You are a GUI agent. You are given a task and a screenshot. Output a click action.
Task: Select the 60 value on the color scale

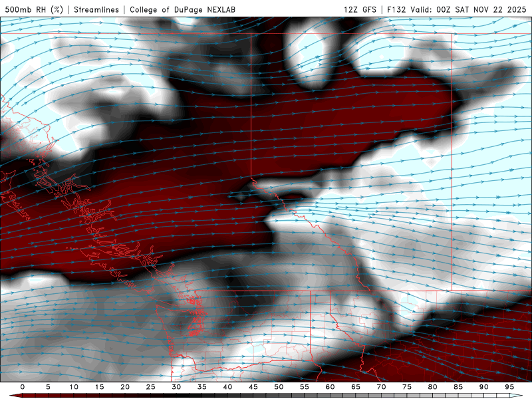point(330,387)
